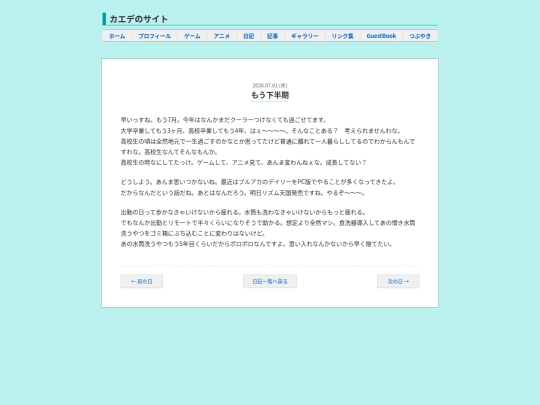Screen dimensions: 540x405
Task: Click the line starting どうしよう。あんま思いつかない
Action: [x=259, y=182]
